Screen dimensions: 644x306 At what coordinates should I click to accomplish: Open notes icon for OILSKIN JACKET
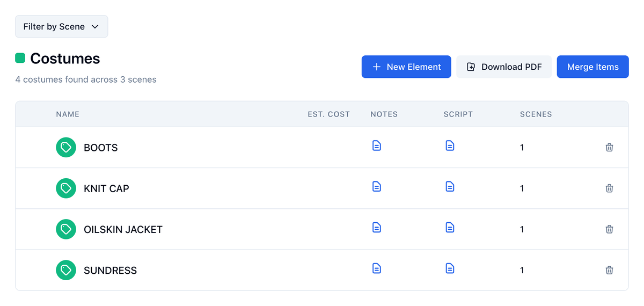coord(377,227)
